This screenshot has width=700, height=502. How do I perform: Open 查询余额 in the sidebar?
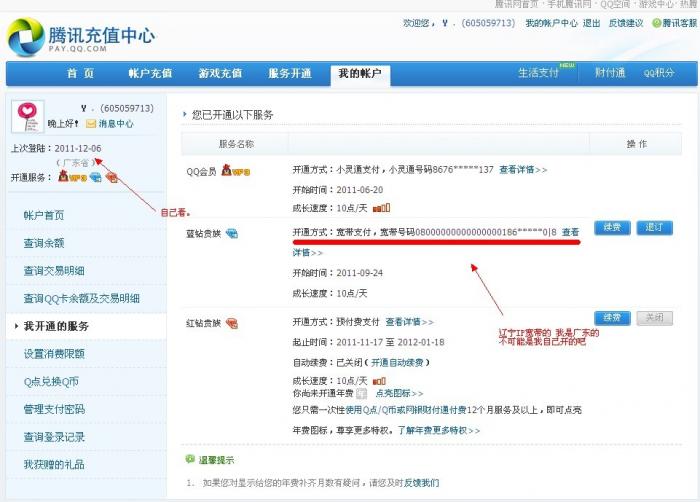click(x=44, y=243)
